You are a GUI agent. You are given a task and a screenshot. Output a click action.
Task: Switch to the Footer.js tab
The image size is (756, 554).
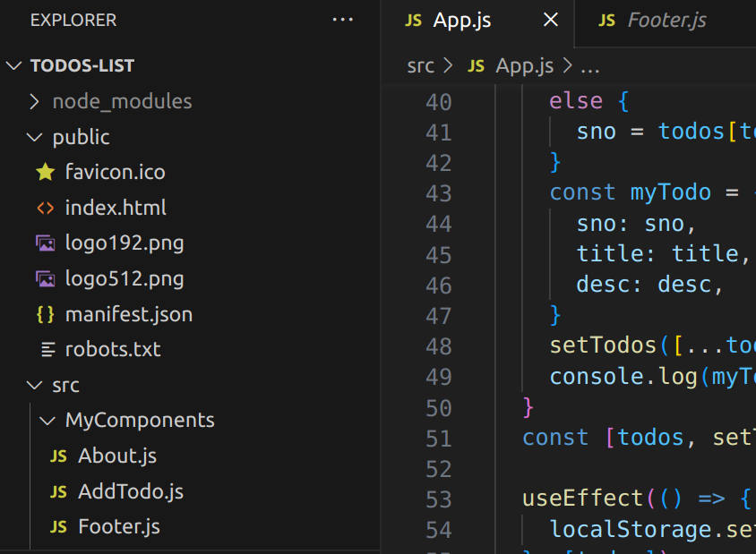tap(666, 21)
